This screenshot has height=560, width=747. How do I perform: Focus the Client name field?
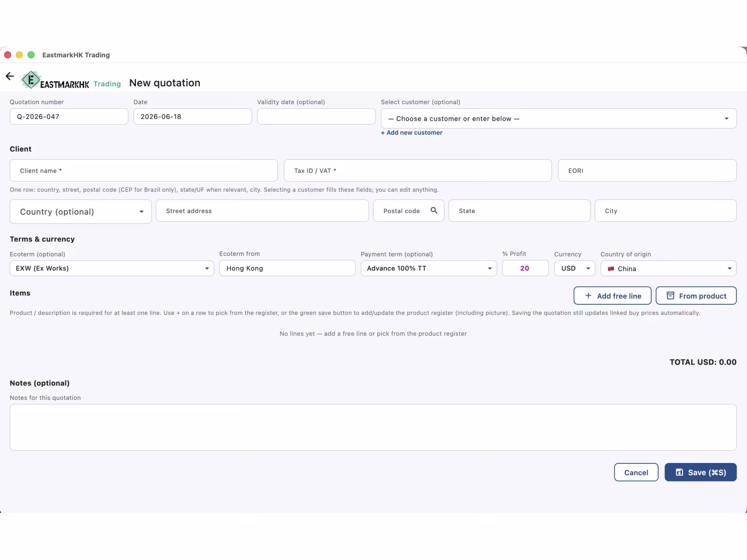coord(144,171)
